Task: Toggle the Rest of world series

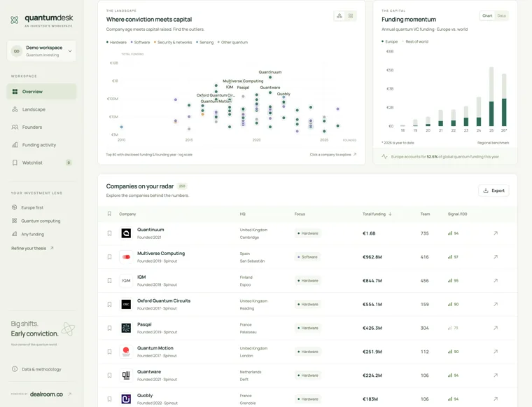Action: [415, 41]
